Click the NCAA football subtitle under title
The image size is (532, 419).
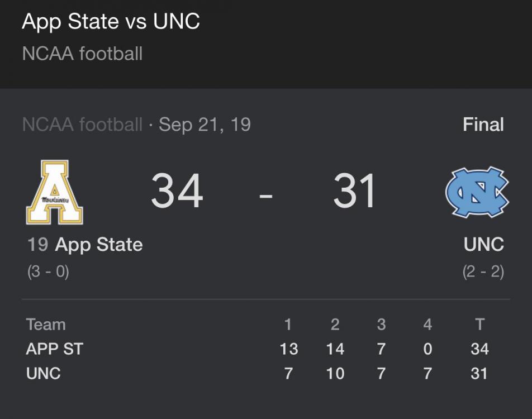pos(82,54)
